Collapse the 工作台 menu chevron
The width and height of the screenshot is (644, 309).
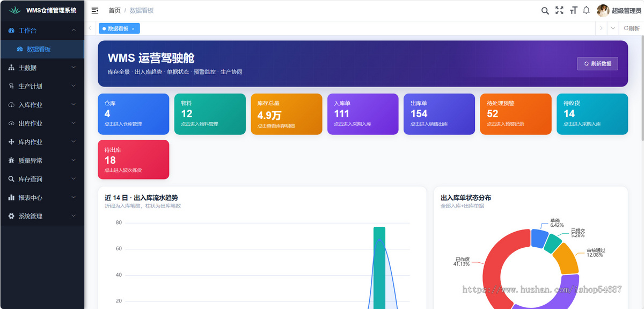(x=74, y=30)
